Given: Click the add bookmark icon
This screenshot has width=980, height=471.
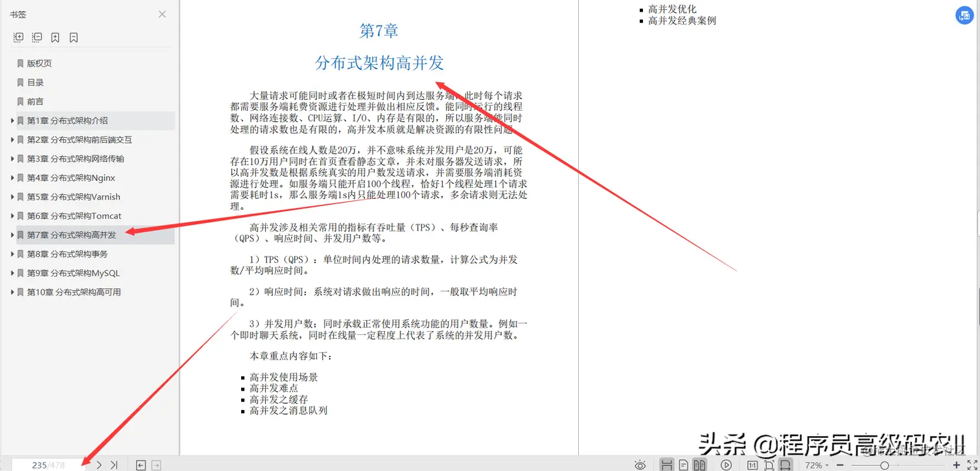Looking at the screenshot, I should tap(55, 38).
